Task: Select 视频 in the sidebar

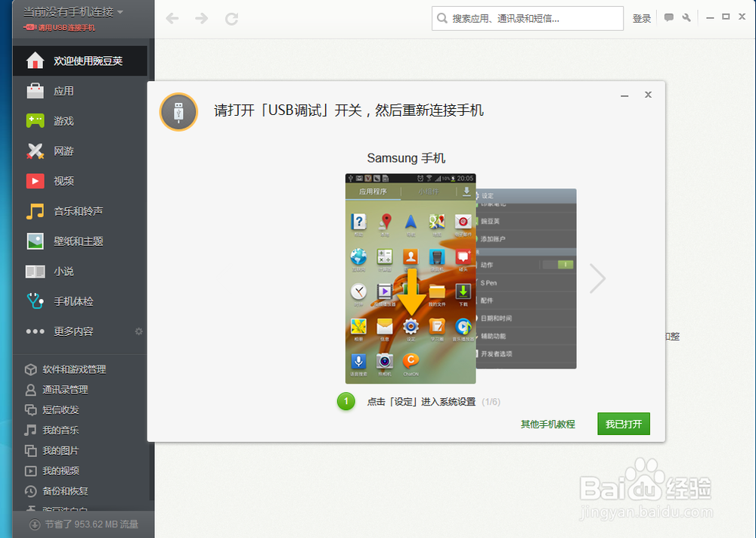Action: click(x=64, y=181)
